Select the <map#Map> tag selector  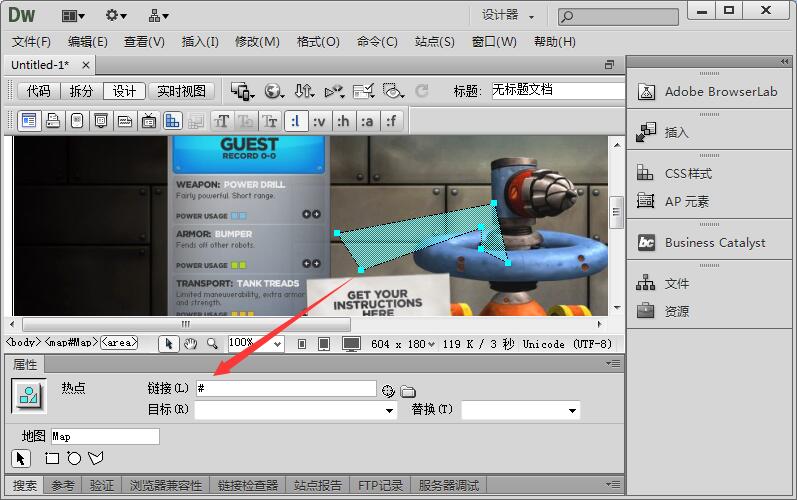[x=71, y=342]
